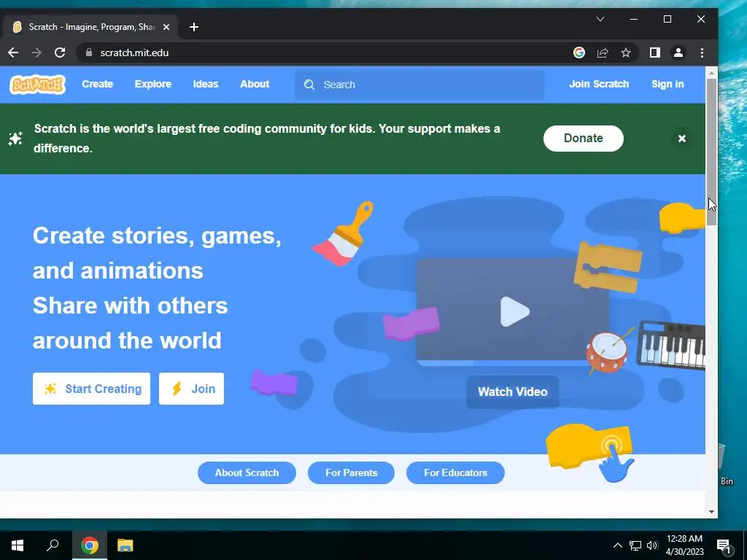The image size is (747, 560).
Task: Click the scrollbar up arrow
Action: tap(711, 73)
